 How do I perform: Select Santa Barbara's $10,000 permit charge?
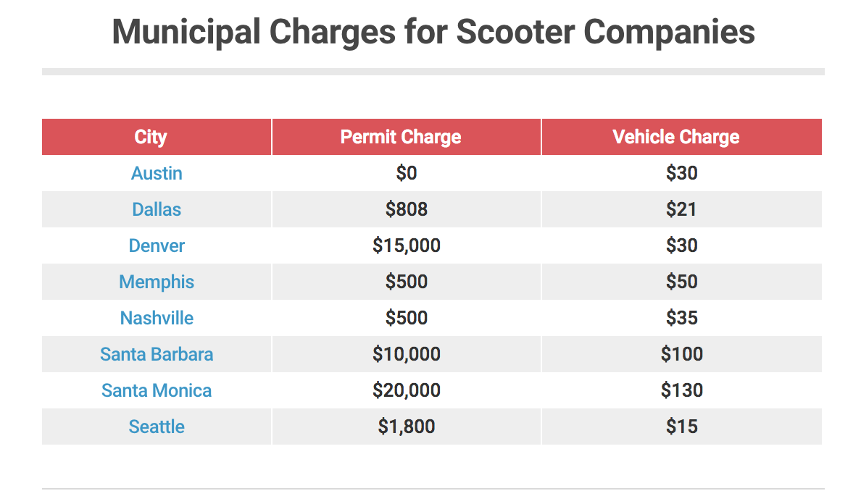click(407, 355)
